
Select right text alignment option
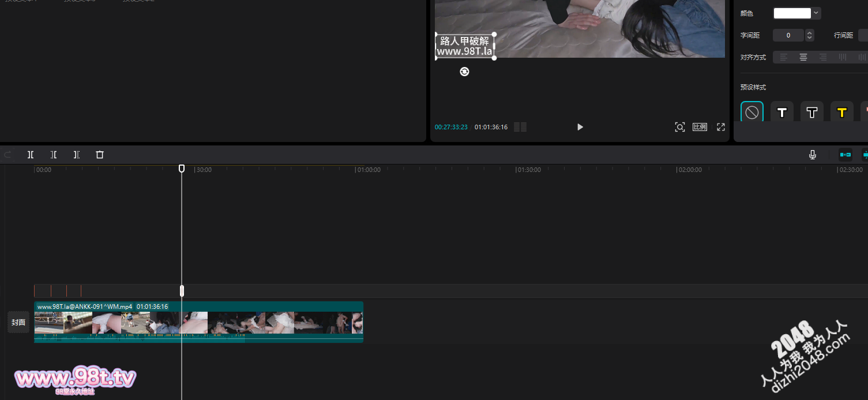click(823, 57)
